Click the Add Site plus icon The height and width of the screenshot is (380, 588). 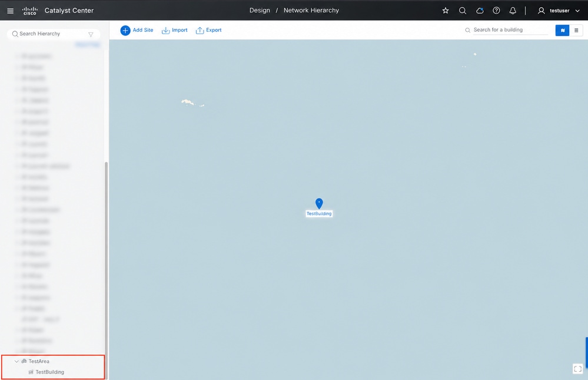coord(125,31)
